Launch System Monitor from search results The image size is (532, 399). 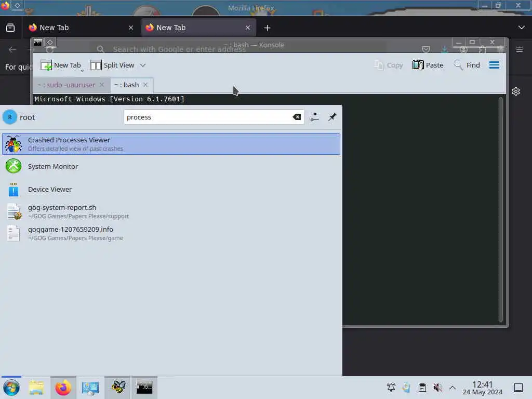(x=171, y=166)
